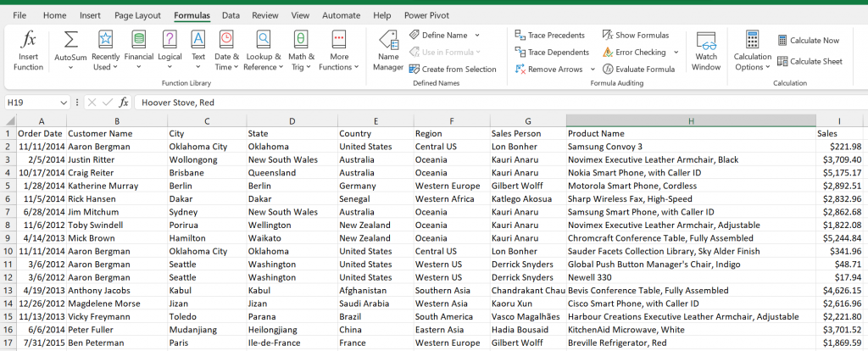Switch to the Page Layout tab
Viewport: 868px width, 351px height.
coord(137,15)
